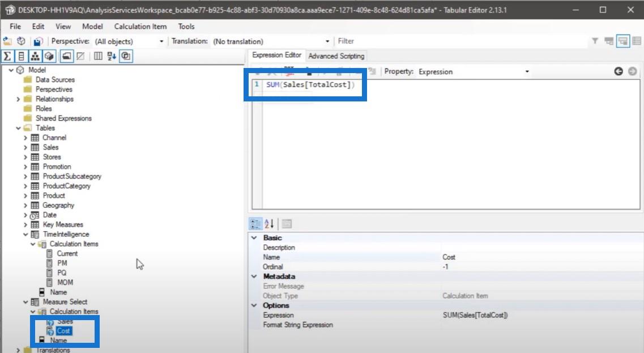Select the Shared Expressions folder

(63, 118)
